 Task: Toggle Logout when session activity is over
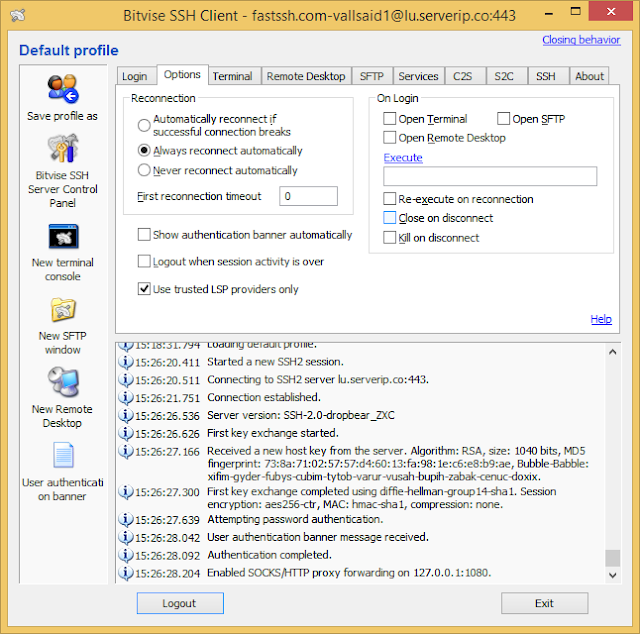[144, 261]
